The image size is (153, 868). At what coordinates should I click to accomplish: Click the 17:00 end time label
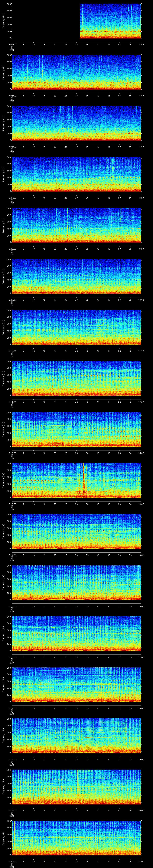click(x=141, y=657)
